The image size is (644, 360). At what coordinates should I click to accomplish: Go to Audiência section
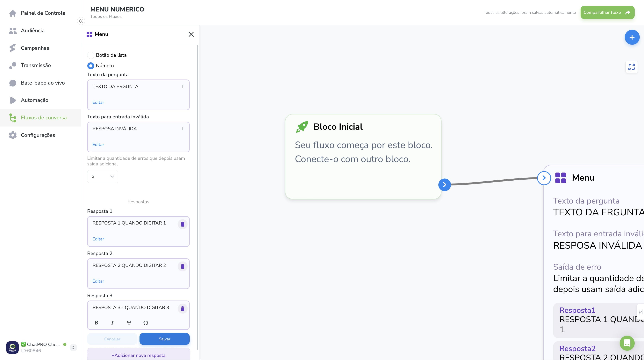coord(40,31)
